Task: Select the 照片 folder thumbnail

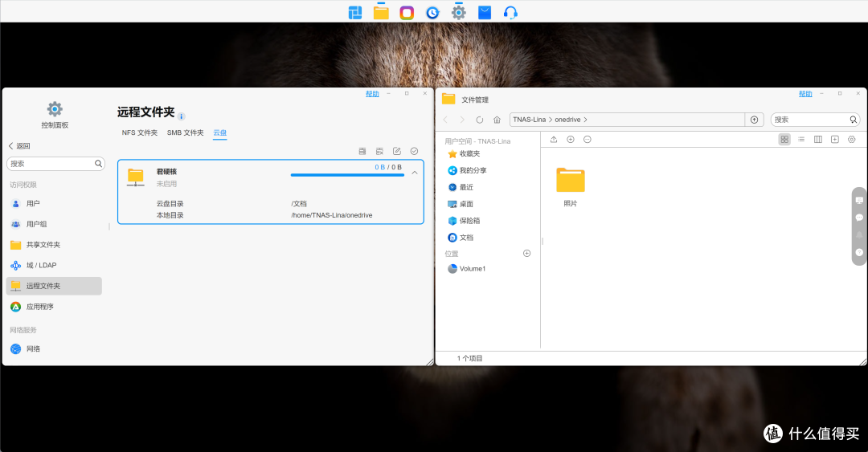Action: point(570,181)
